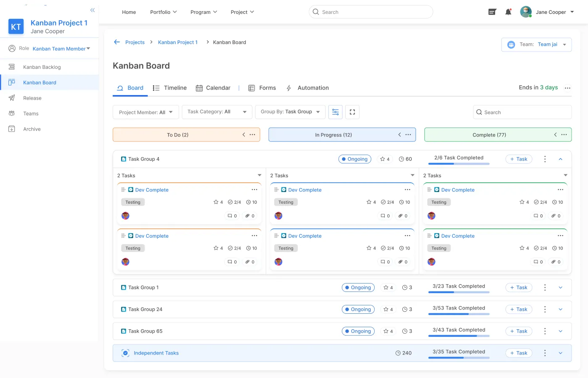Click assignee avatar on first Complete column card
The width and height of the screenshot is (588, 378).
coord(431,216)
